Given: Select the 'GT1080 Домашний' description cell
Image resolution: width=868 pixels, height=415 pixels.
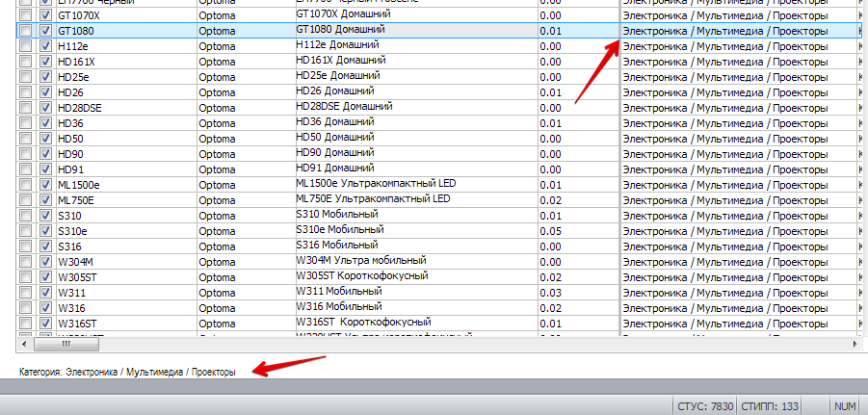Looking at the screenshot, I should [x=416, y=31].
